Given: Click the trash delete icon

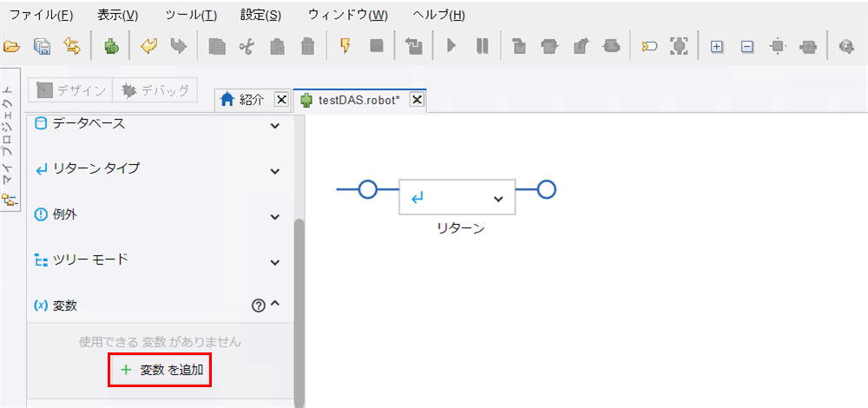Looking at the screenshot, I should pyautogui.click(x=308, y=47).
